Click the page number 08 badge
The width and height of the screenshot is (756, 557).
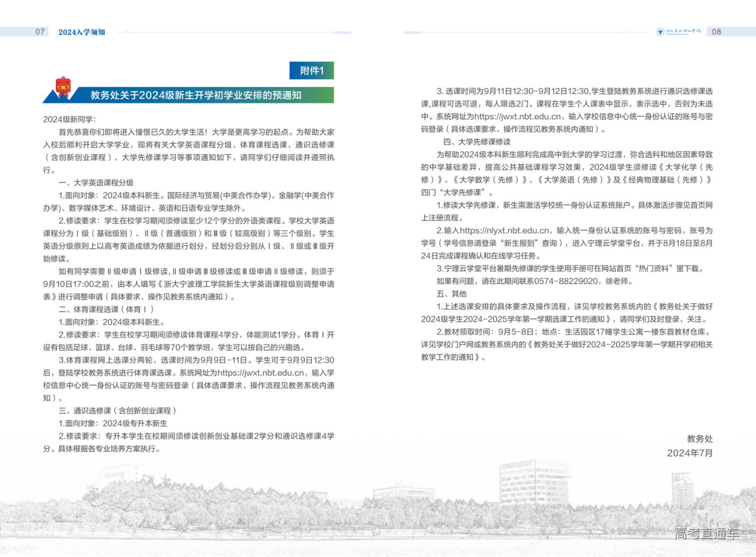click(x=716, y=32)
